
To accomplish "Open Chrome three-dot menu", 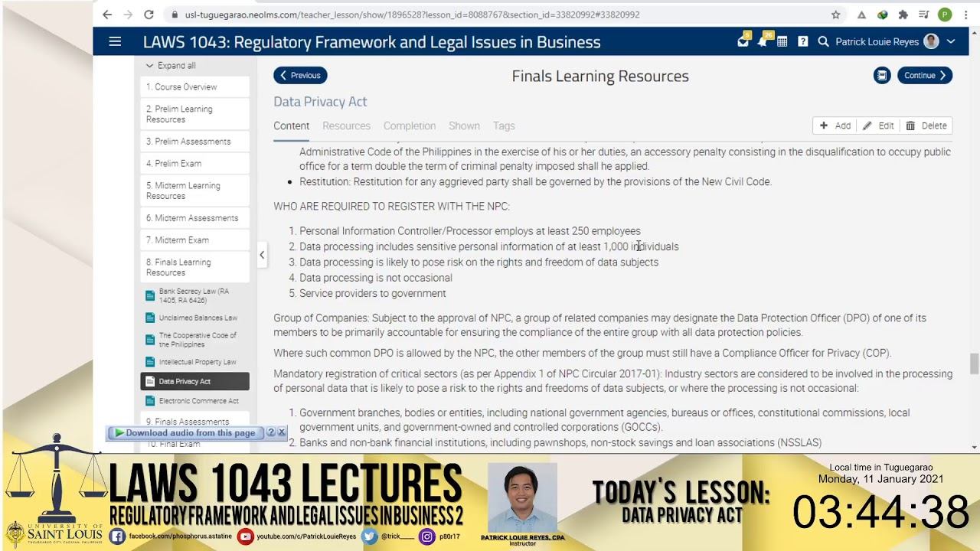I will point(965,15).
